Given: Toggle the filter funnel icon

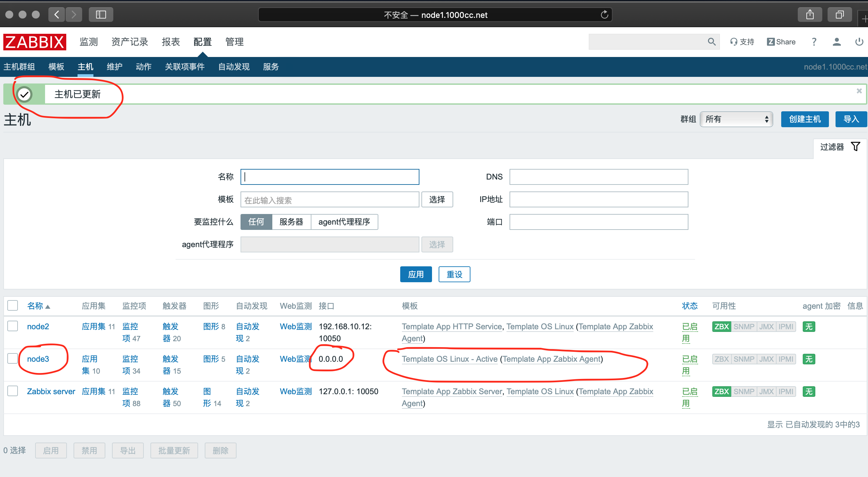Looking at the screenshot, I should [855, 146].
